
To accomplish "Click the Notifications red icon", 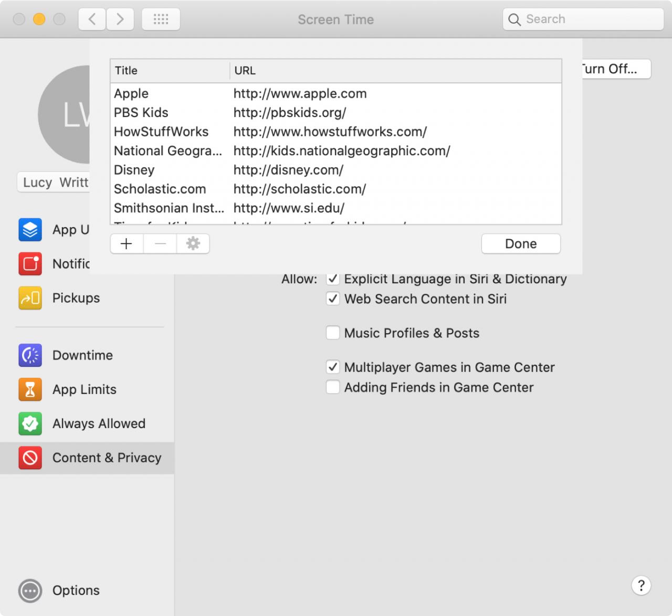I will pyautogui.click(x=30, y=264).
